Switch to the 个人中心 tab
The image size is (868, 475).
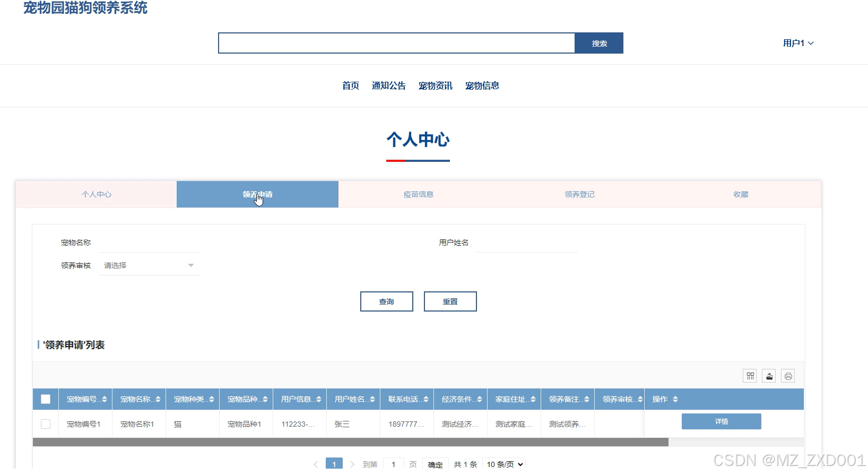coord(97,194)
